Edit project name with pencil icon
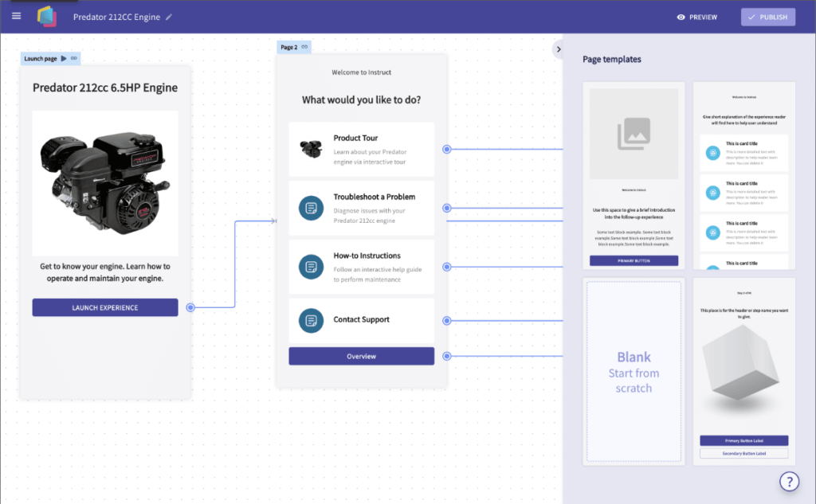Viewport: 816px width, 504px height. tap(169, 18)
